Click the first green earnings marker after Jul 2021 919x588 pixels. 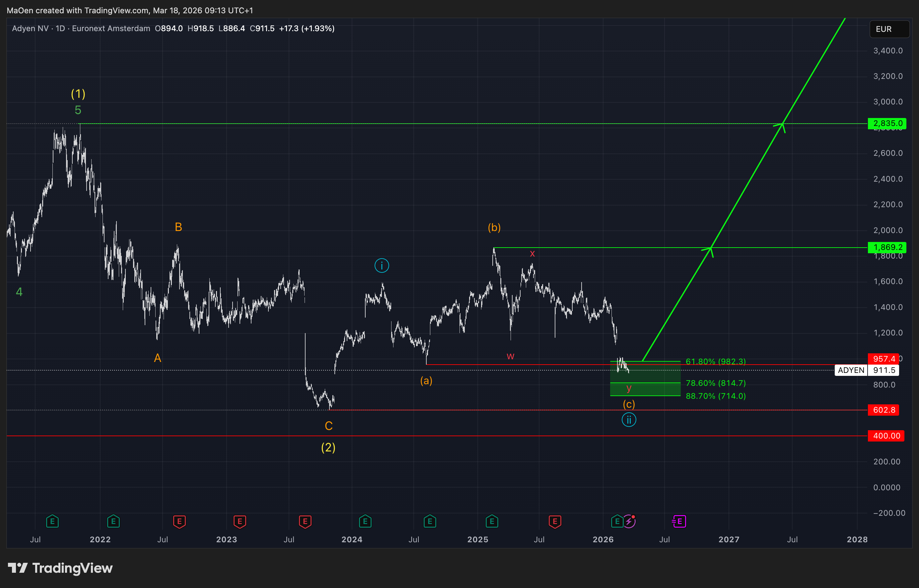52,521
